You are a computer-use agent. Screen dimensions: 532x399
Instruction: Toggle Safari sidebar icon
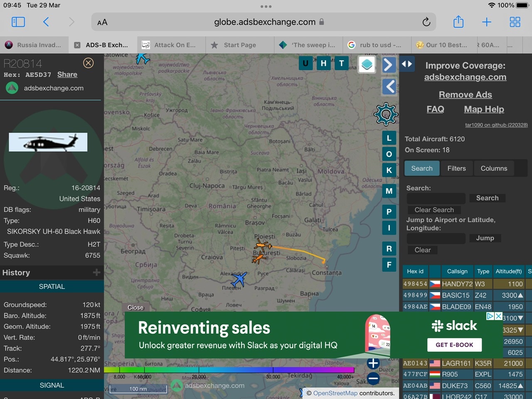(x=18, y=22)
